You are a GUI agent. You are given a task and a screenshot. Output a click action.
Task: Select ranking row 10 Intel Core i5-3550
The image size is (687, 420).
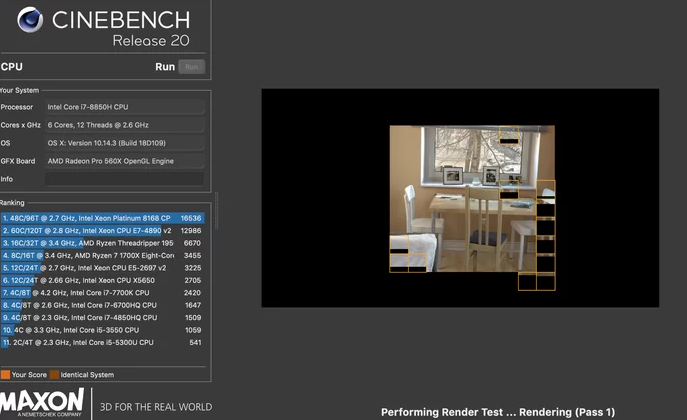(x=103, y=330)
